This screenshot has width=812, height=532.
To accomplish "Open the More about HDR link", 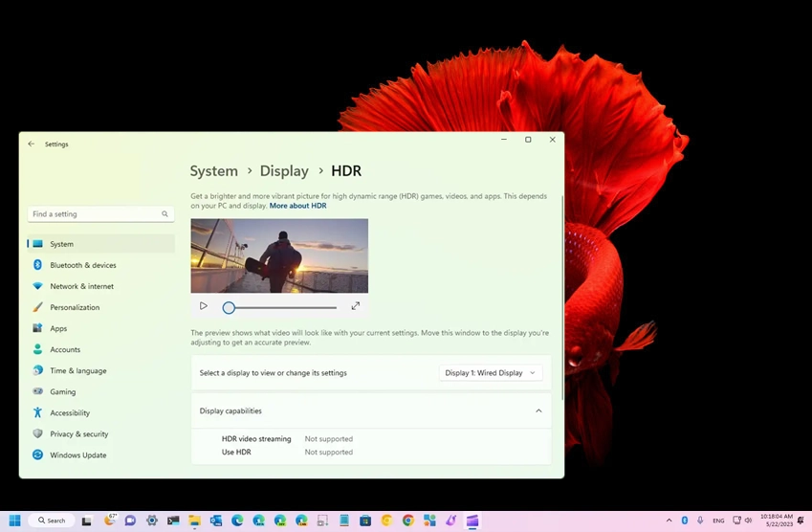I will click(x=297, y=206).
